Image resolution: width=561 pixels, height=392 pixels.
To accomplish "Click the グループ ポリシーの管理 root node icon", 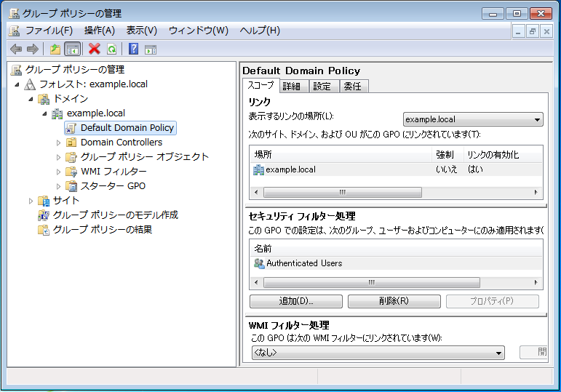I will tap(16, 70).
